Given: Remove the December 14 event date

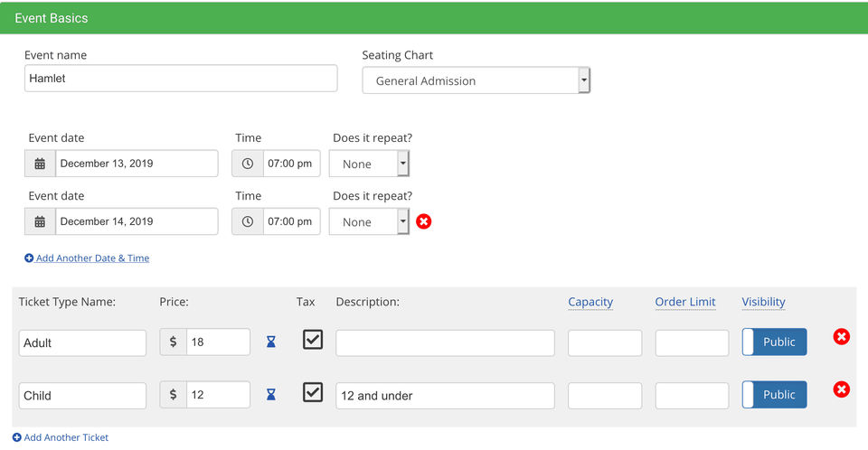Looking at the screenshot, I should [x=423, y=221].
